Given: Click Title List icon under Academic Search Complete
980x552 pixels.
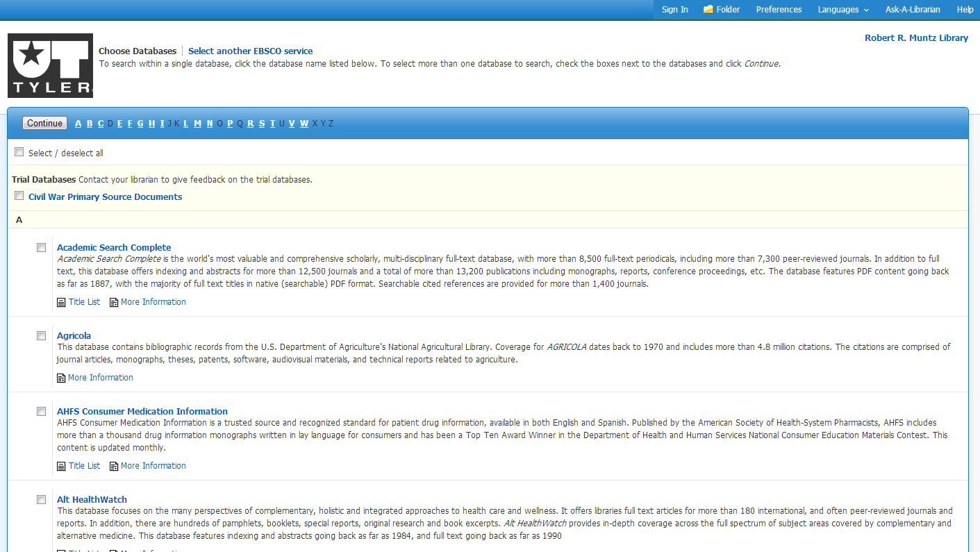Looking at the screenshot, I should 61,302.
